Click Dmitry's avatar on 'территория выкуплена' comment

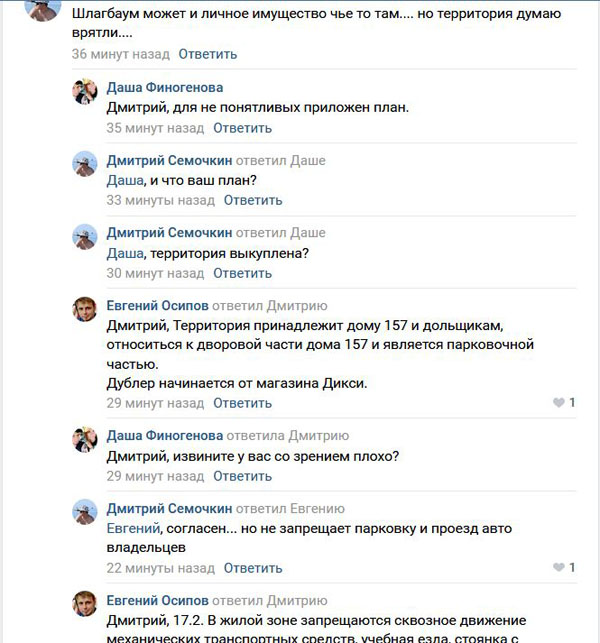point(85,237)
